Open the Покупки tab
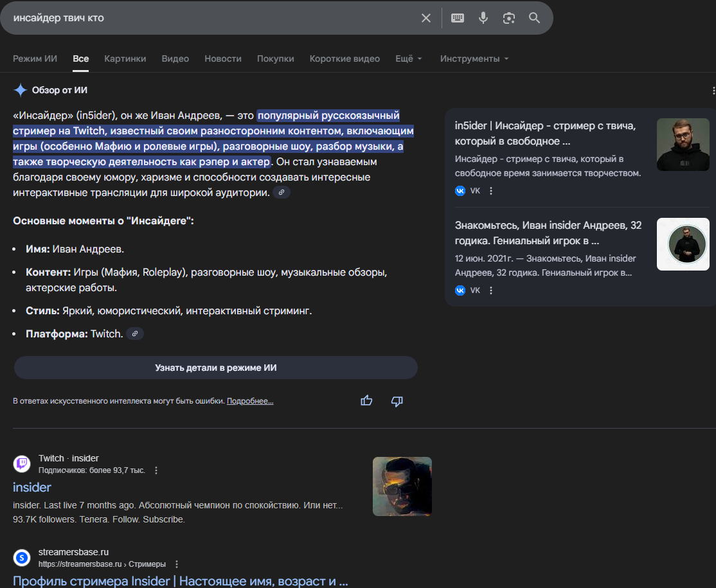Image resolution: width=716 pixels, height=588 pixels. tap(275, 58)
